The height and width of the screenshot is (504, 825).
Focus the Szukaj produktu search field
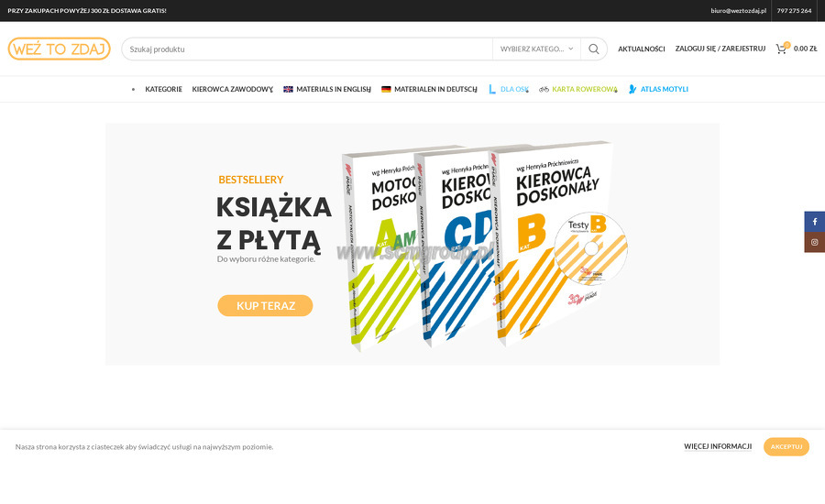click(x=307, y=49)
